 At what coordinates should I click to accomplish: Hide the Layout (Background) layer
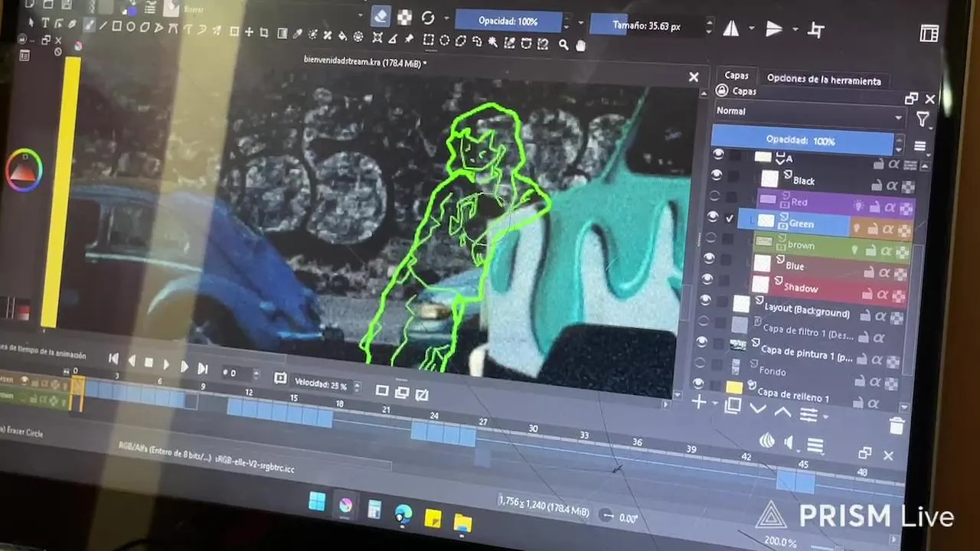(705, 300)
